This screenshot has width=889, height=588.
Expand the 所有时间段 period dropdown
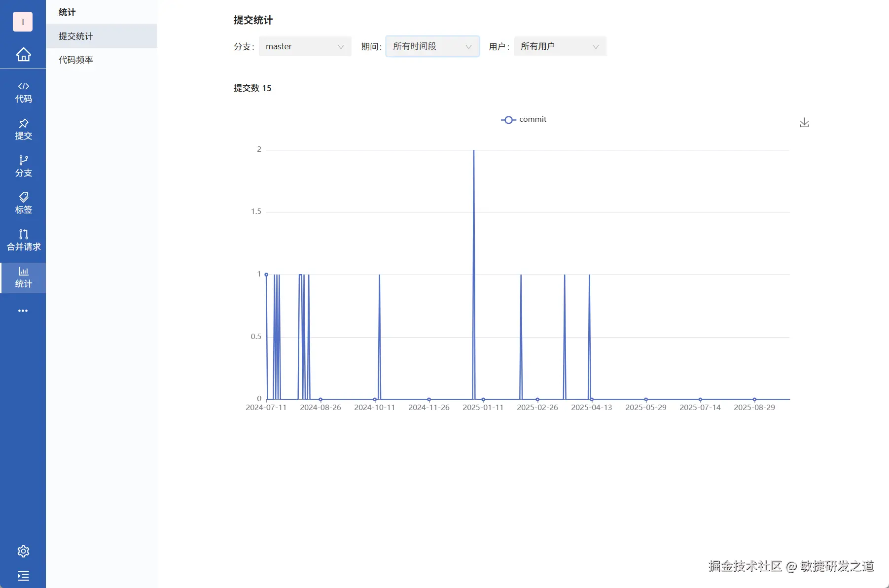(431, 46)
